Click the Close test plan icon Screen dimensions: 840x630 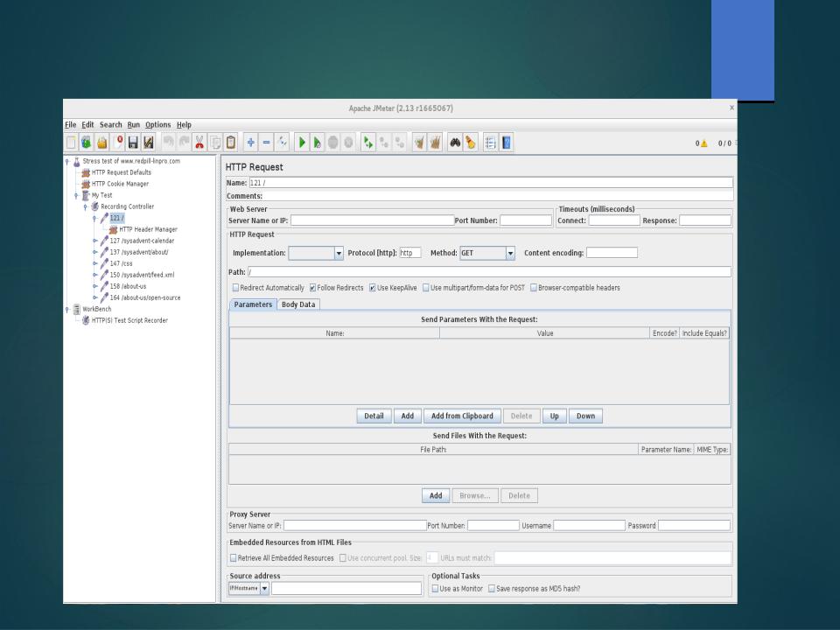coord(118,143)
